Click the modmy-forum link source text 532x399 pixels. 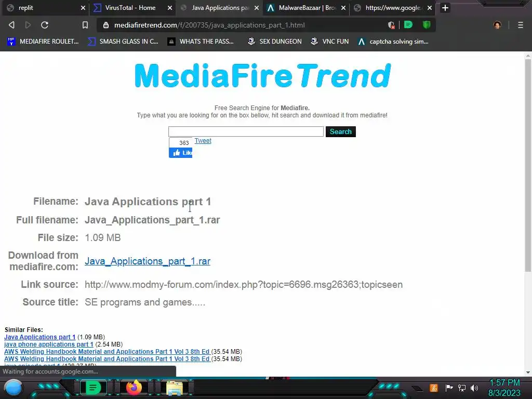click(x=244, y=285)
